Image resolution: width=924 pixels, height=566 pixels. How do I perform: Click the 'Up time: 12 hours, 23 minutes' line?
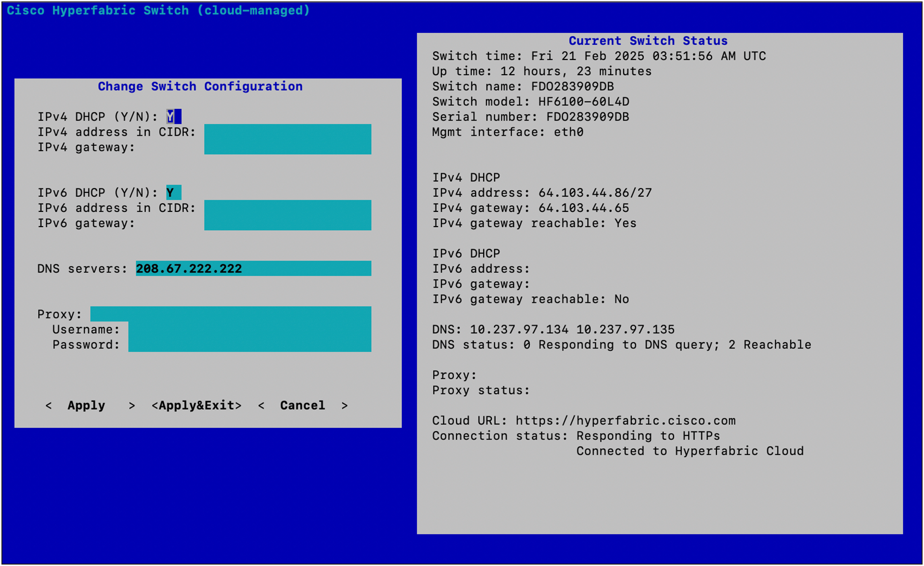[542, 71]
